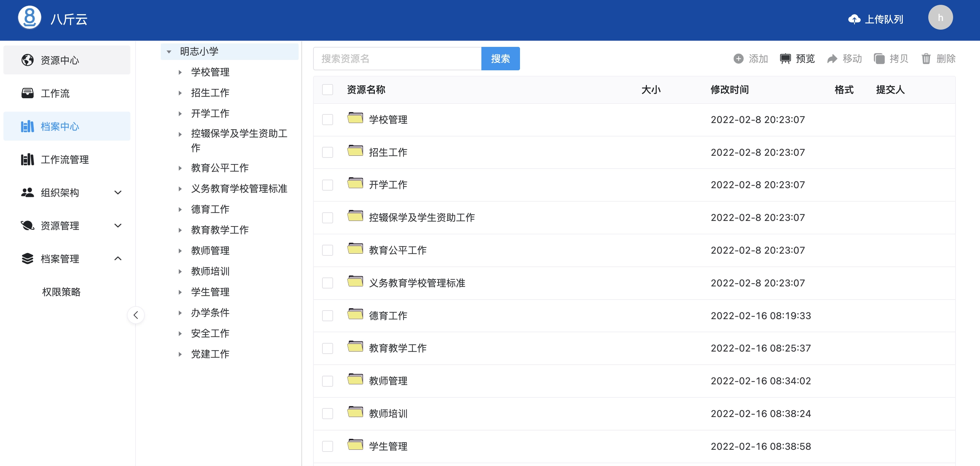Screen dimensions: 980x466
Task: Check the select-all checkbox in header
Action: point(327,90)
